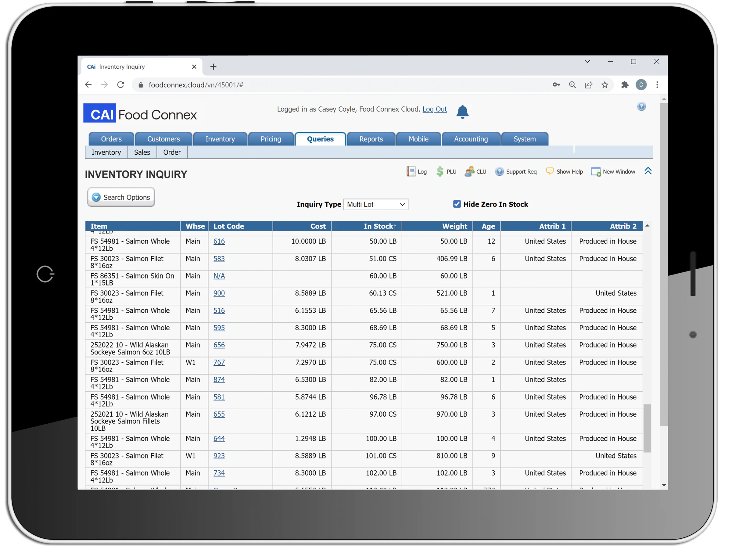Click the notification bell
The height and width of the screenshot is (560, 732).
coord(463,112)
